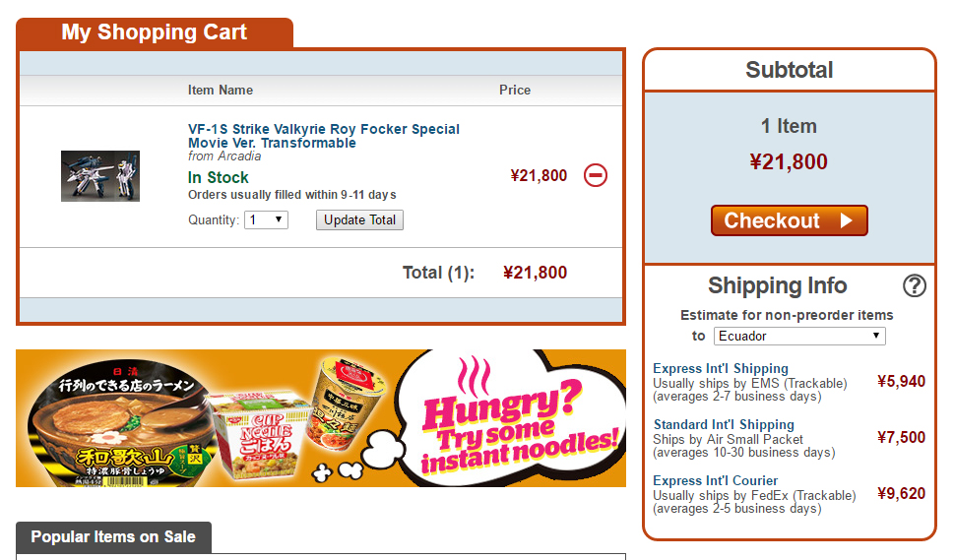This screenshot has width=954, height=560.
Task: Open VF-1S Strike Valkyrie product link
Action: tap(324, 136)
